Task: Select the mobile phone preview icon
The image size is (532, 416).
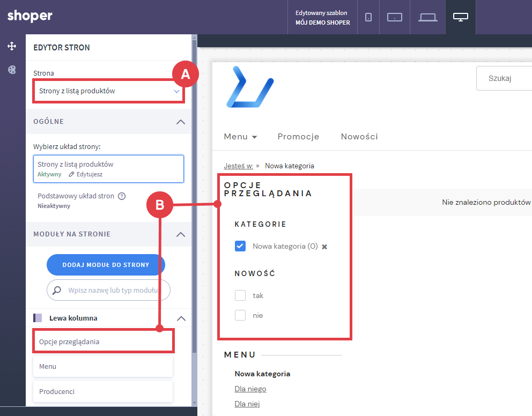Action: 368,17
